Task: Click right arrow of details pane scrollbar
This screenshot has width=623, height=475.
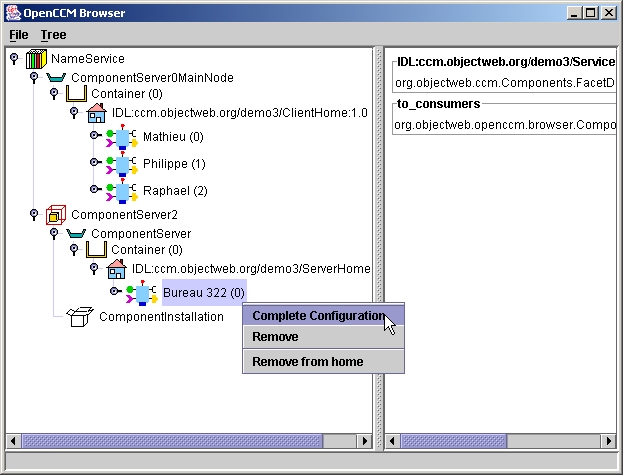Action: (x=608, y=441)
